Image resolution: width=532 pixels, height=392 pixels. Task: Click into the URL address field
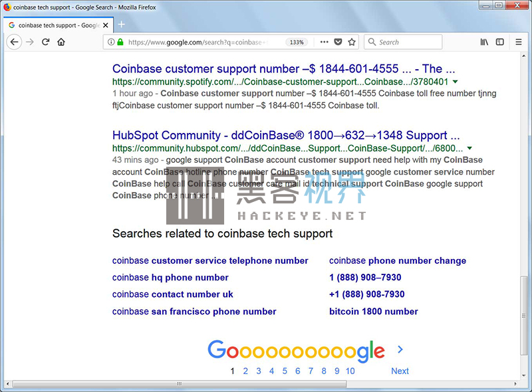pyautogui.click(x=198, y=42)
